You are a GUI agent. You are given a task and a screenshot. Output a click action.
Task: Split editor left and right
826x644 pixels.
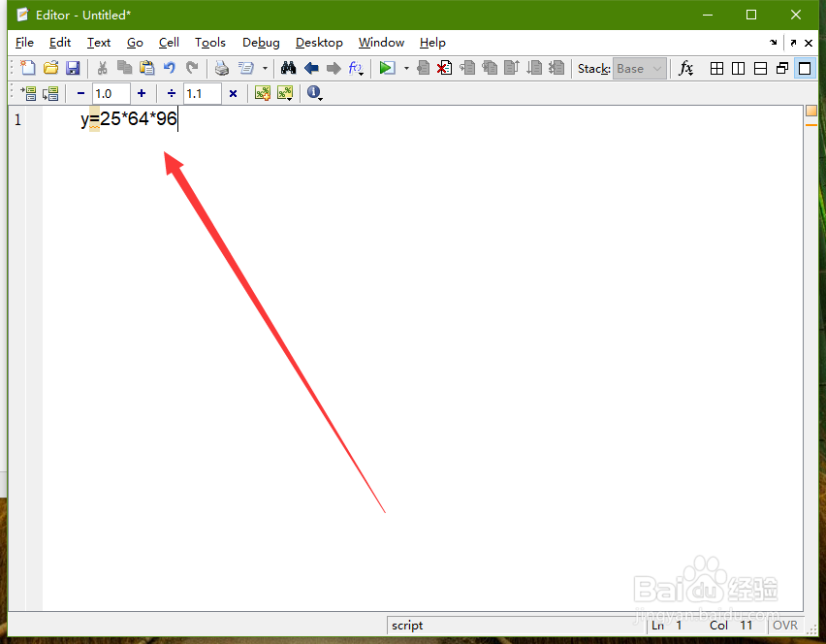(x=739, y=69)
